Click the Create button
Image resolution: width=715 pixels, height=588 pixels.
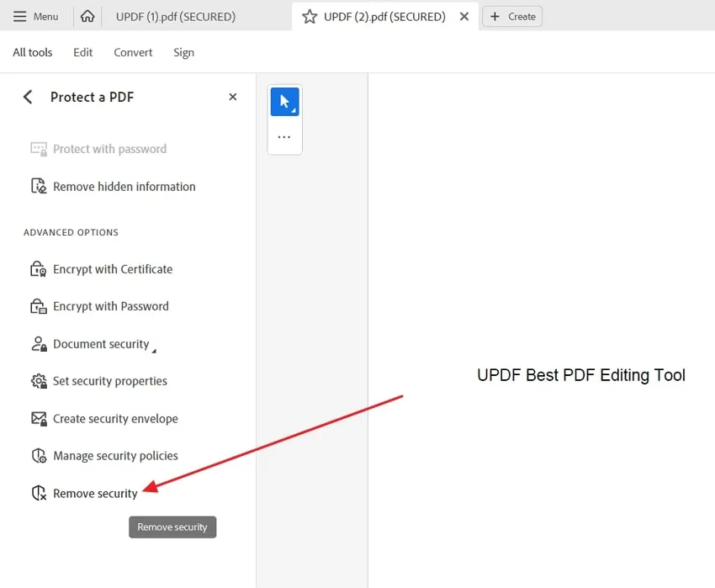(x=511, y=16)
